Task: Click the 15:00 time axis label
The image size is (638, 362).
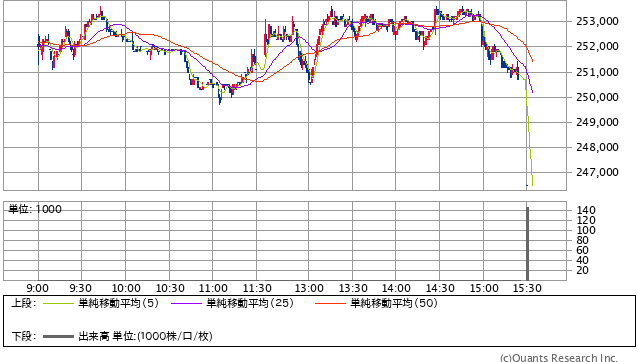Action: [484, 288]
